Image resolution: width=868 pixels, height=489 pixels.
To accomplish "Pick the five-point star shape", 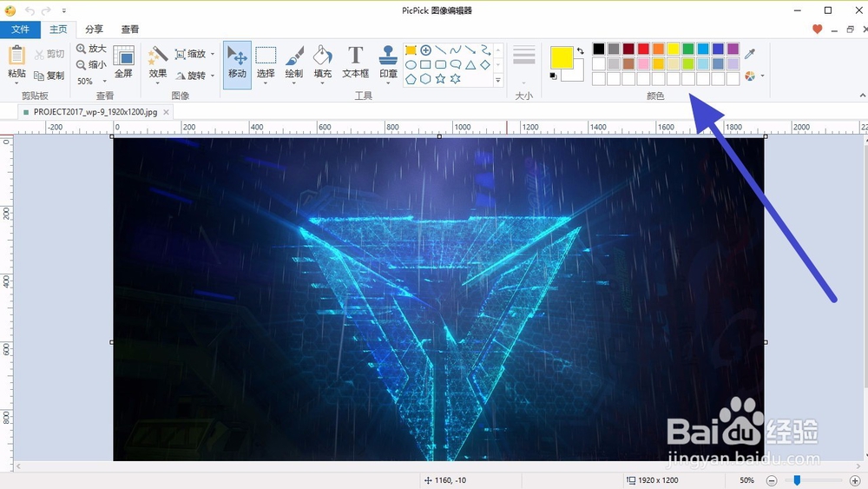I will 441,79.
